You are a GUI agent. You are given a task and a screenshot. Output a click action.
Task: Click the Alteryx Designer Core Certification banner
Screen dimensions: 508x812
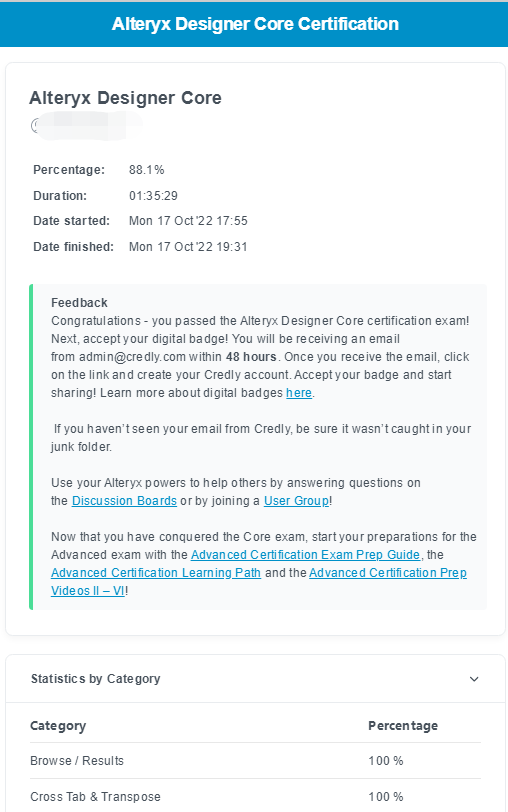(254, 24)
